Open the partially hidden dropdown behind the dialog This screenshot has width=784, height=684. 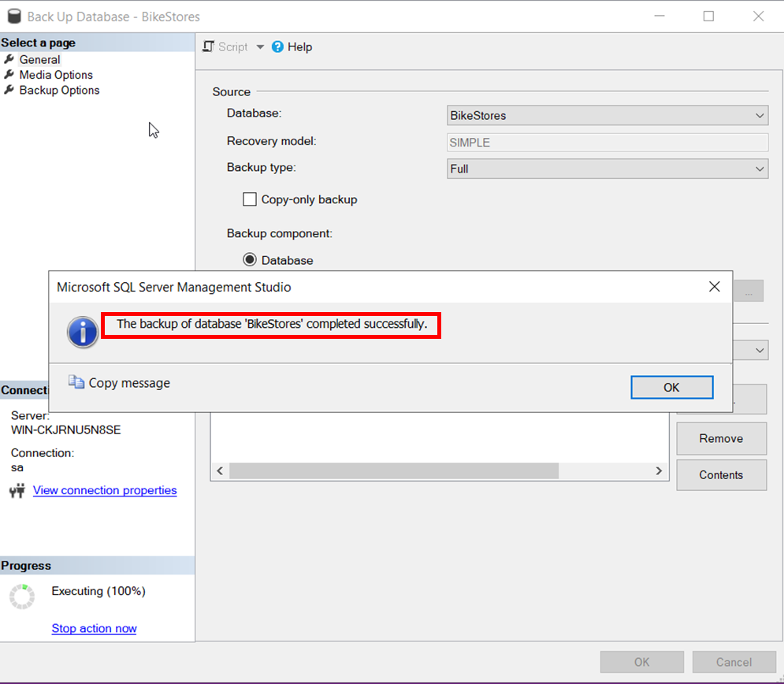point(750,350)
